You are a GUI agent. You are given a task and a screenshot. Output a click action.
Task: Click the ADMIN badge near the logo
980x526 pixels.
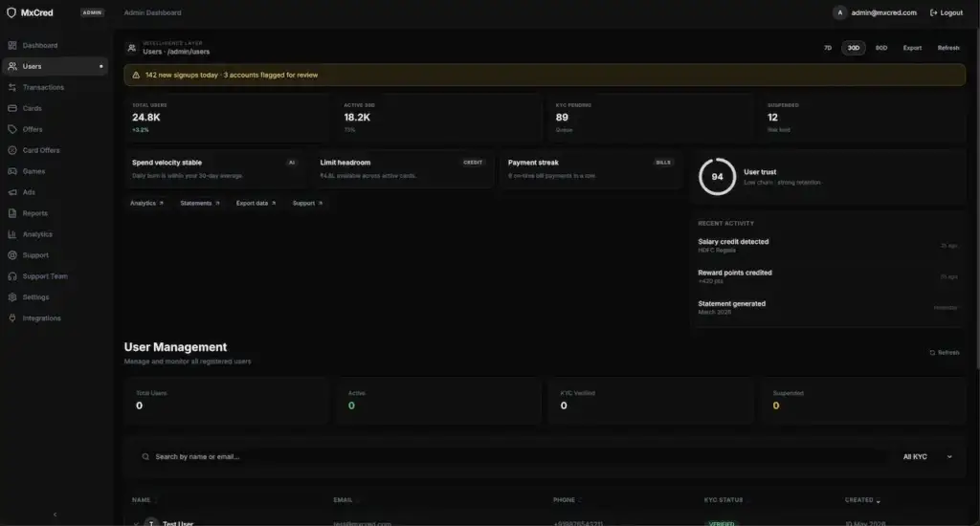point(92,12)
